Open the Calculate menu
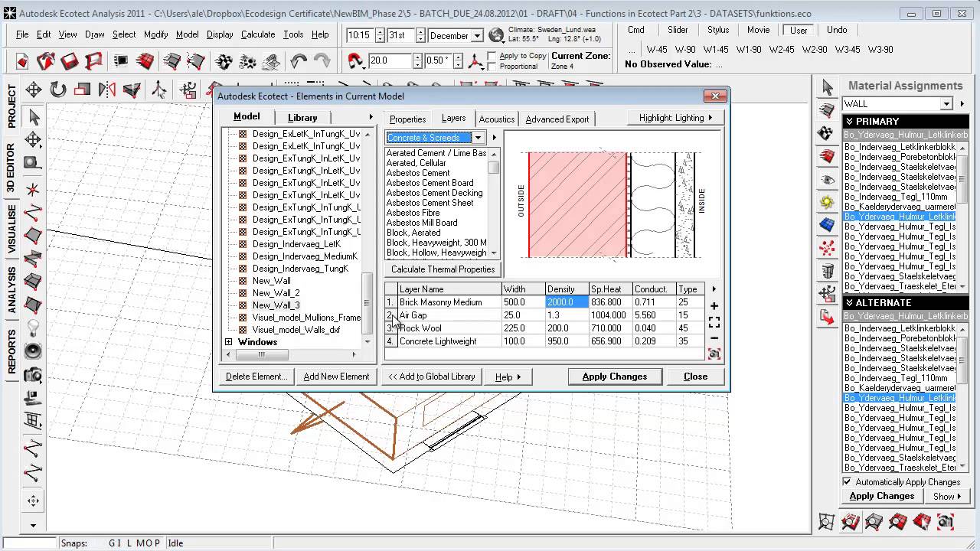 point(258,34)
